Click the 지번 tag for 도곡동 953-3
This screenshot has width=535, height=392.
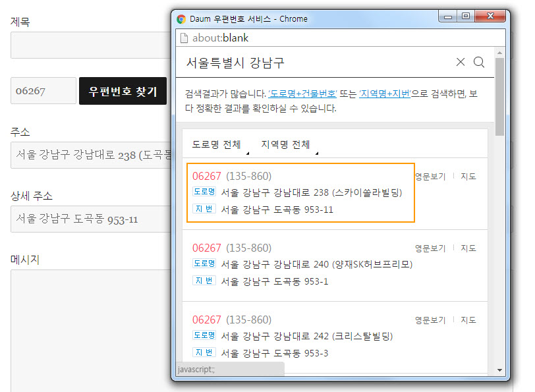click(x=204, y=352)
